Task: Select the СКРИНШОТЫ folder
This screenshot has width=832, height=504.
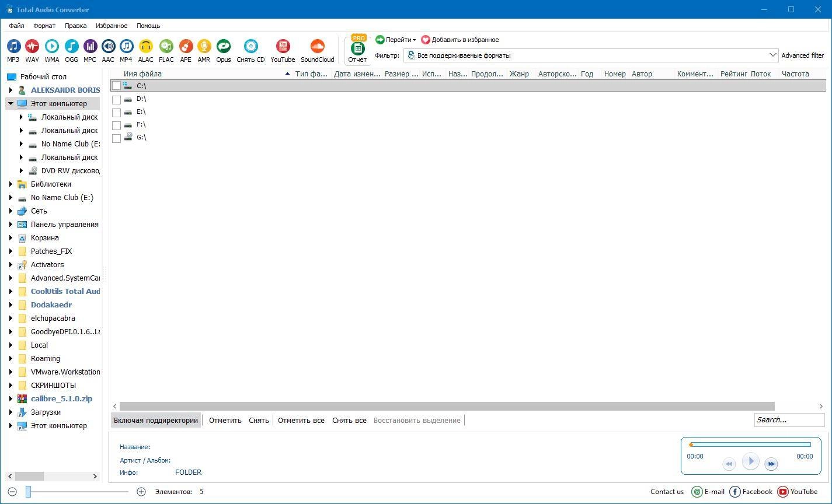Action: pyautogui.click(x=53, y=386)
